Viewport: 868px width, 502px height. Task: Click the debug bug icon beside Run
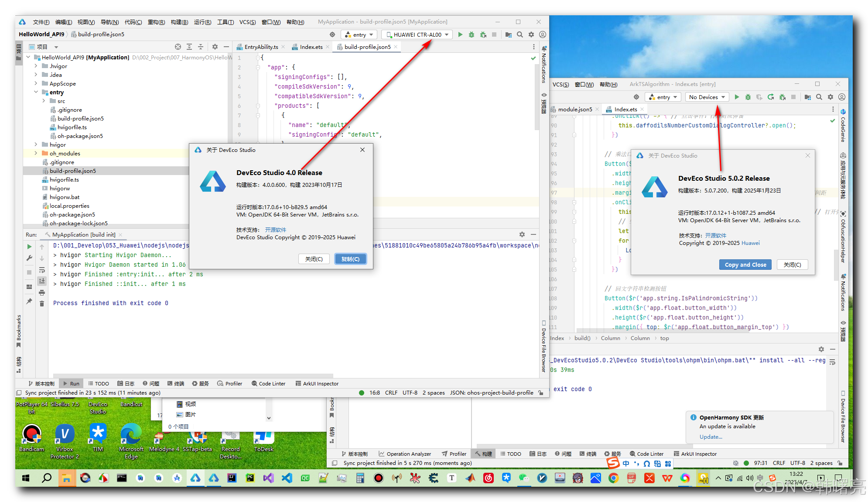pyautogui.click(x=472, y=34)
